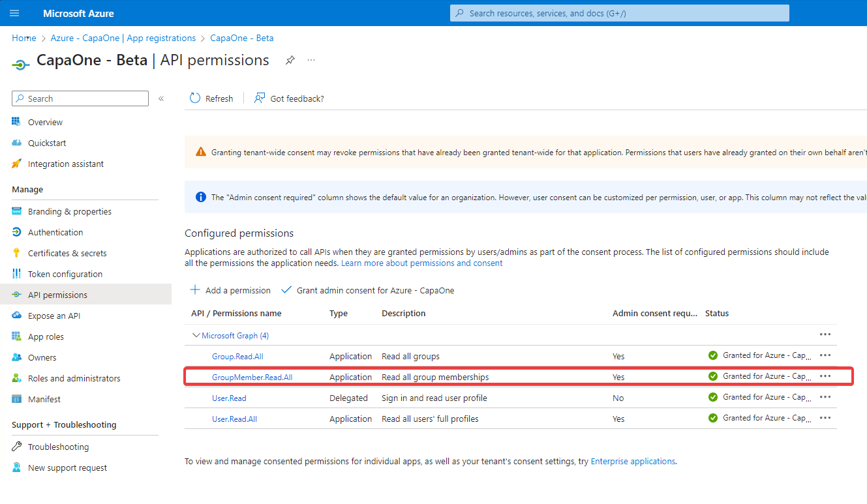Click 'Sign in and read user profile' description

[434, 398]
